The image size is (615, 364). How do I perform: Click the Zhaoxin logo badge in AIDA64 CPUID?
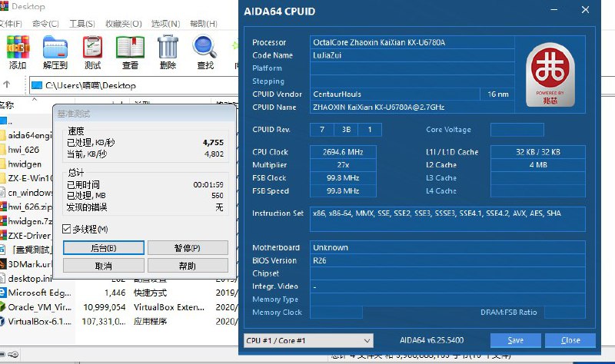coord(550,74)
